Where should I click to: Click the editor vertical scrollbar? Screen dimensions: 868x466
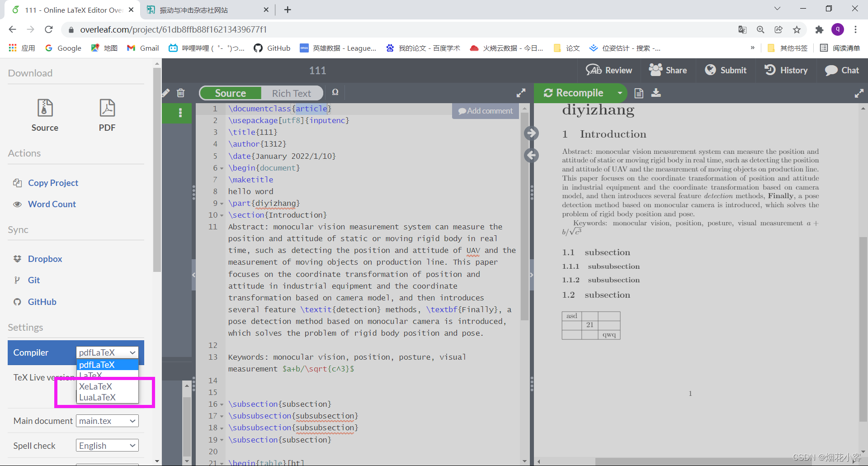(524, 216)
